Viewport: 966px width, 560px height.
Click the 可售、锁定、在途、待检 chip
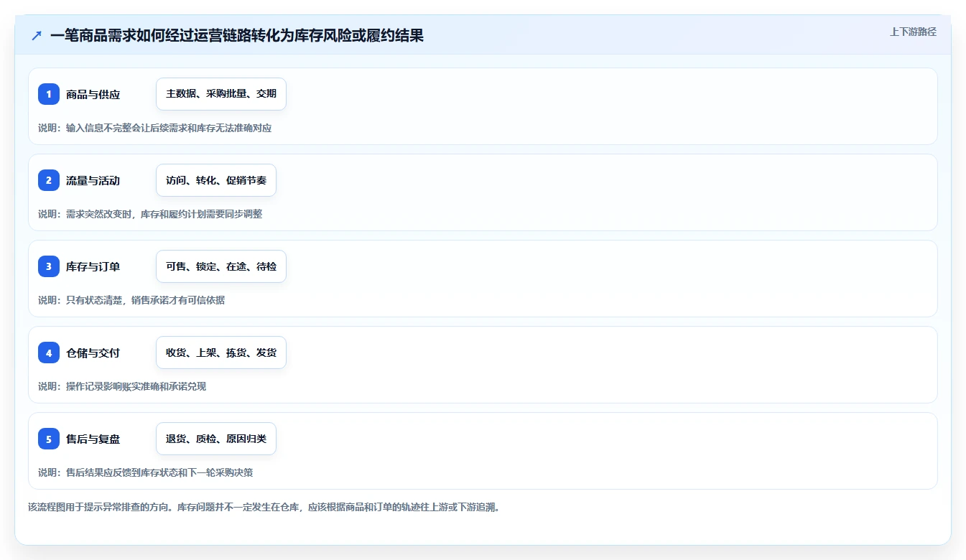tap(221, 266)
